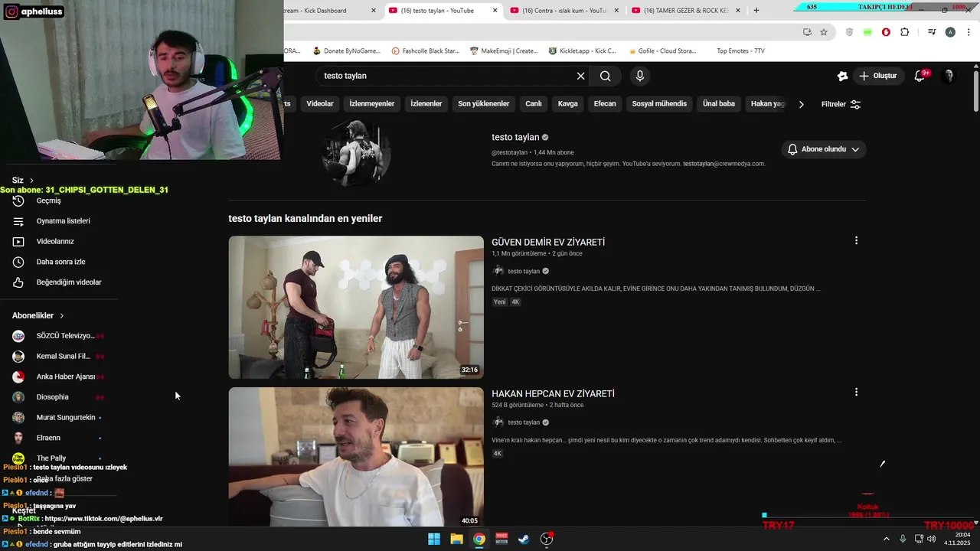Go to Videolarınız in sidebar

pyautogui.click(x=54, y=241)
